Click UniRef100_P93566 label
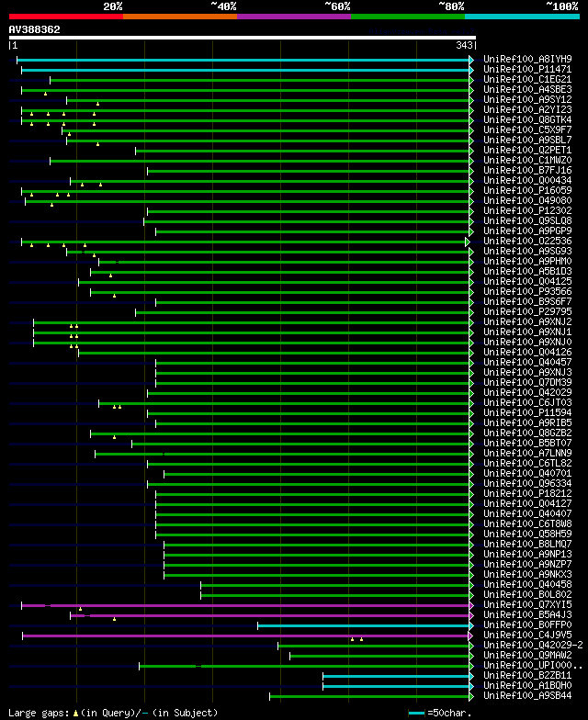The height and width of the screenshot is (720, 588). click(527, 292)
